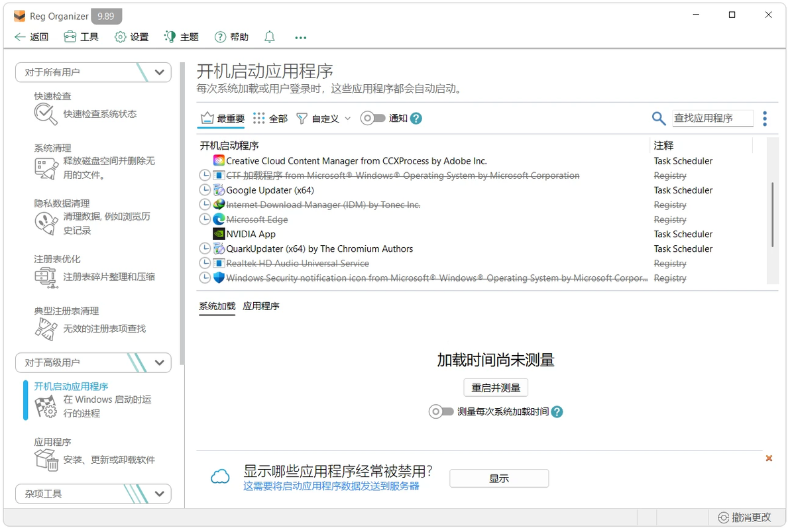Click the 重启并测量 button
Image resolution: width=790 pixels, height=532 pixels.
(496, 388)
